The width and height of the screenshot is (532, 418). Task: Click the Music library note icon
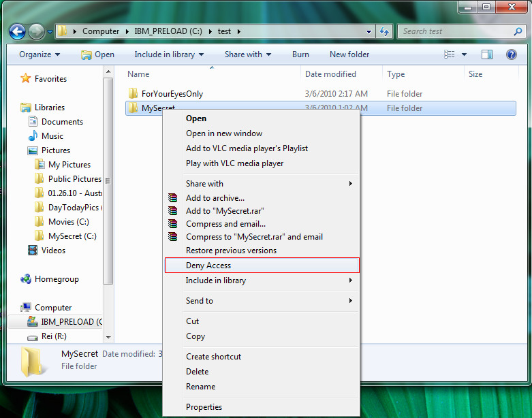pos(33,135)
